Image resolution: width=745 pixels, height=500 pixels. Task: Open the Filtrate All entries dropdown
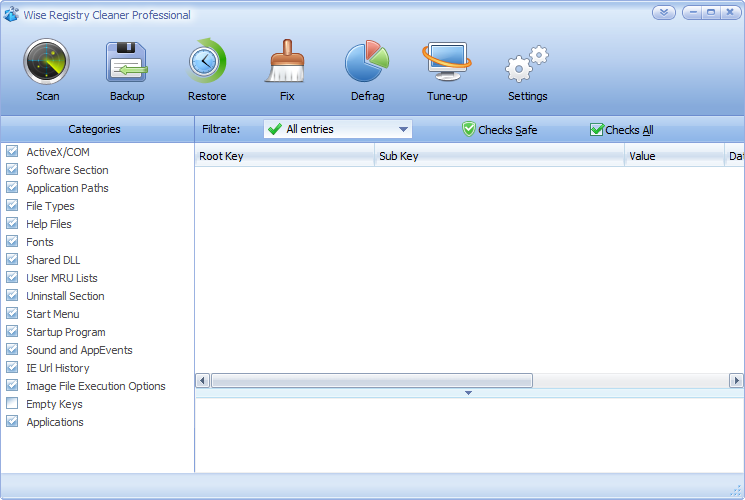[338, 129]
